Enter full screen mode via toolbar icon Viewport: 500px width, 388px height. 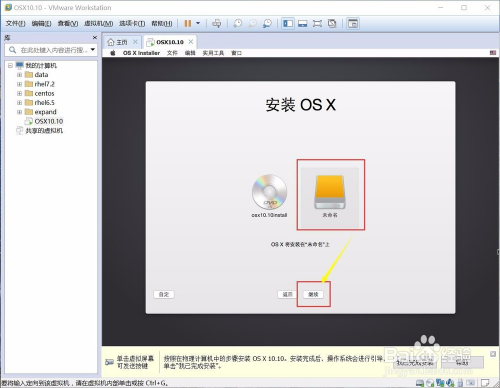pos(317,23)
